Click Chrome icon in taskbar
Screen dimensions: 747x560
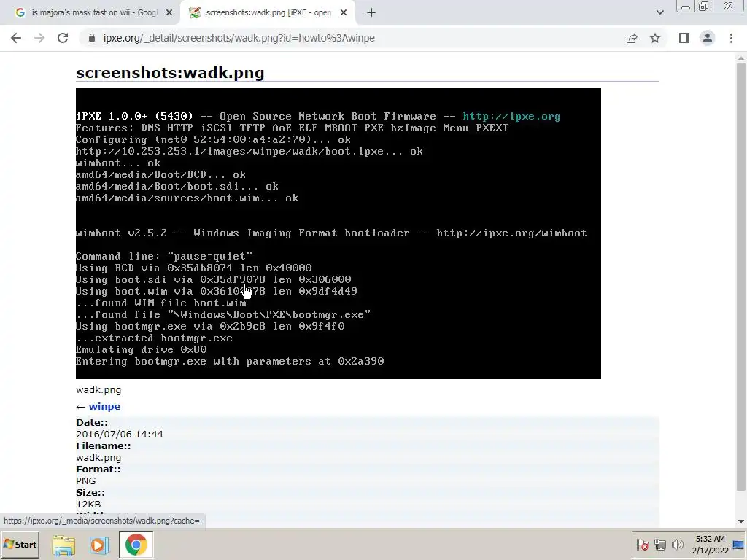pos(136,545)
